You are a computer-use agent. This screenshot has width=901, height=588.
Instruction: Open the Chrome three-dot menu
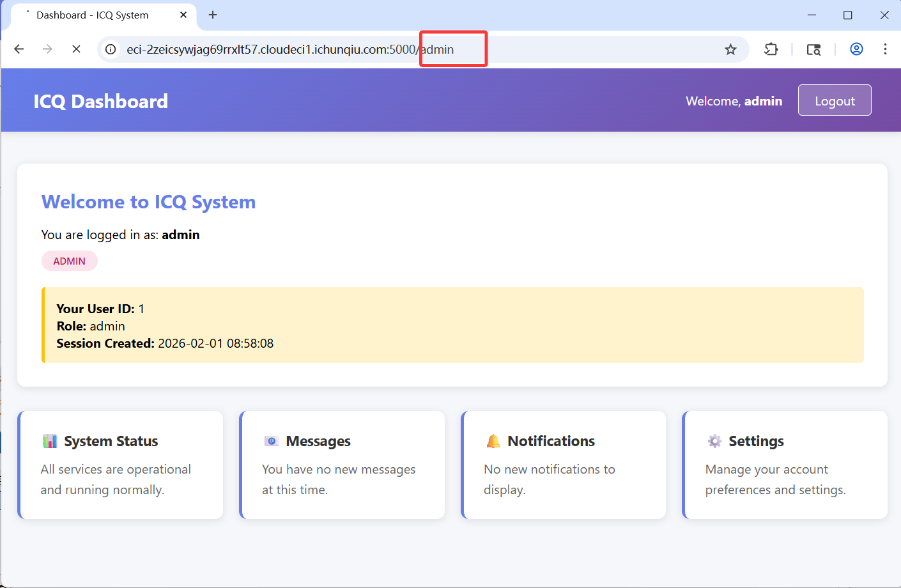(x=885, y=49)
